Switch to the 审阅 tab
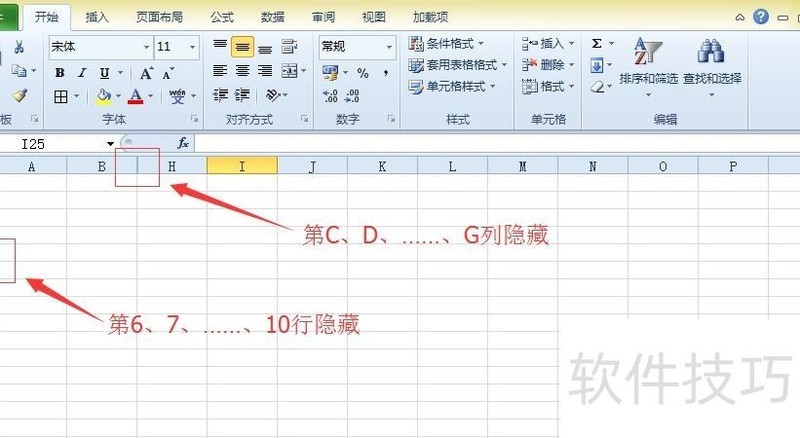Screen dimensions: 800x438 323,17
